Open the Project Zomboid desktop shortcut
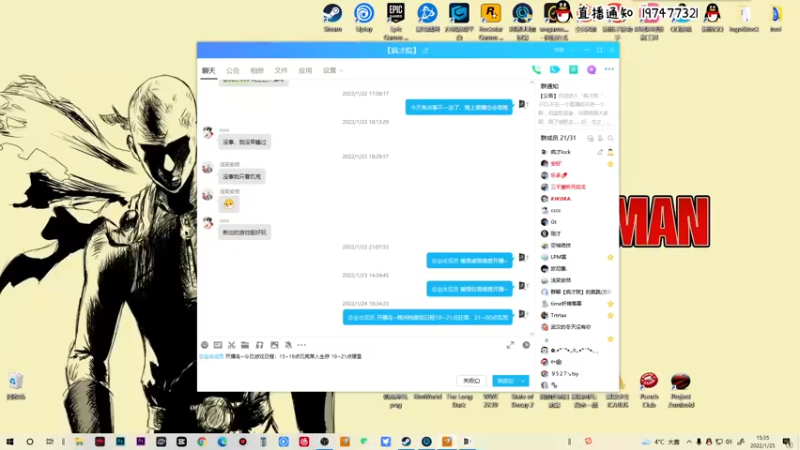The width and height of the screenshot is (800, 450). click(x=681, y=390)
